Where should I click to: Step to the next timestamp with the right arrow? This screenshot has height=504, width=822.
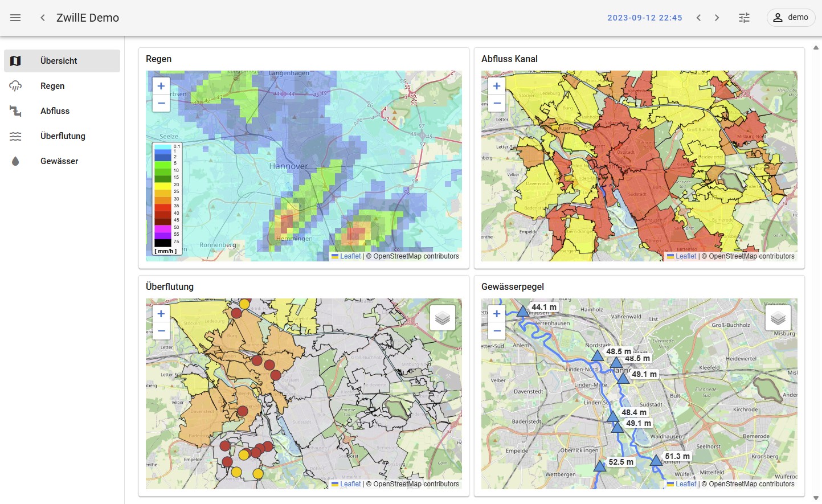(x=717, y=18)
